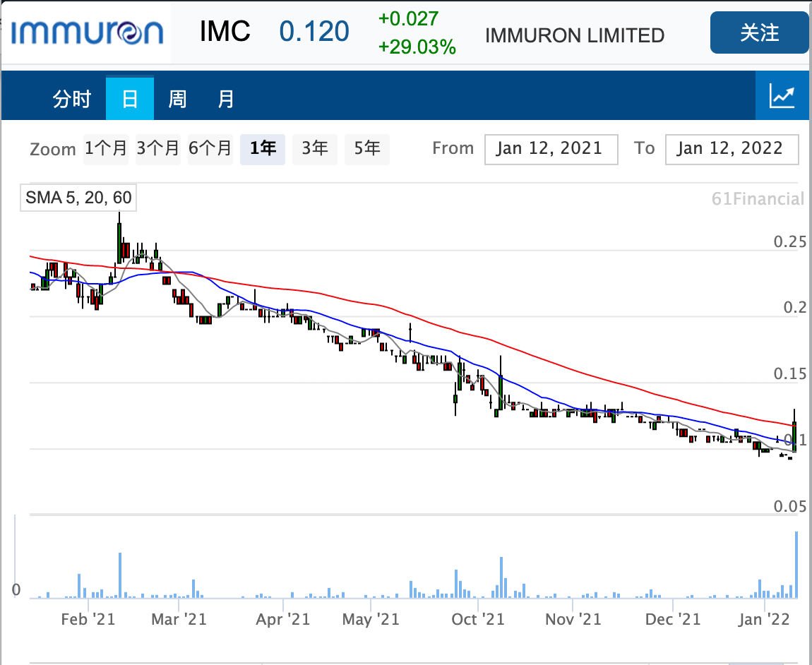Viewport: 812px width, 665px height.
Task: Select the 日 daily chart tab
Action: 129,98
